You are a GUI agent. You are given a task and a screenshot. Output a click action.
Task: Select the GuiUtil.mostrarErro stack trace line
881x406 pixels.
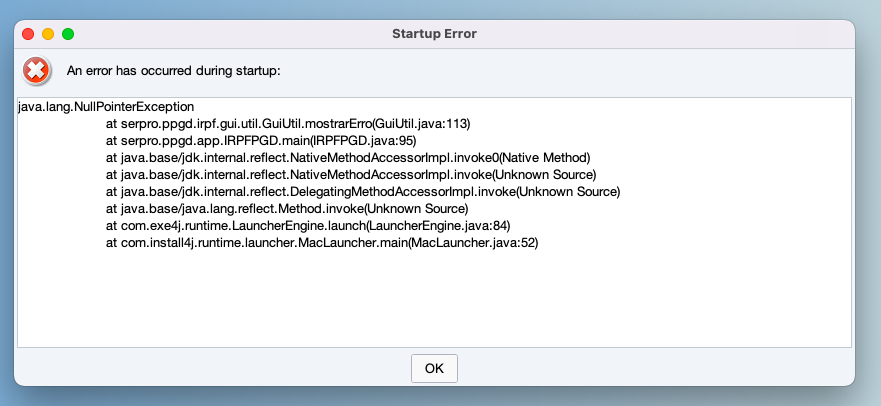click(288, 123)
